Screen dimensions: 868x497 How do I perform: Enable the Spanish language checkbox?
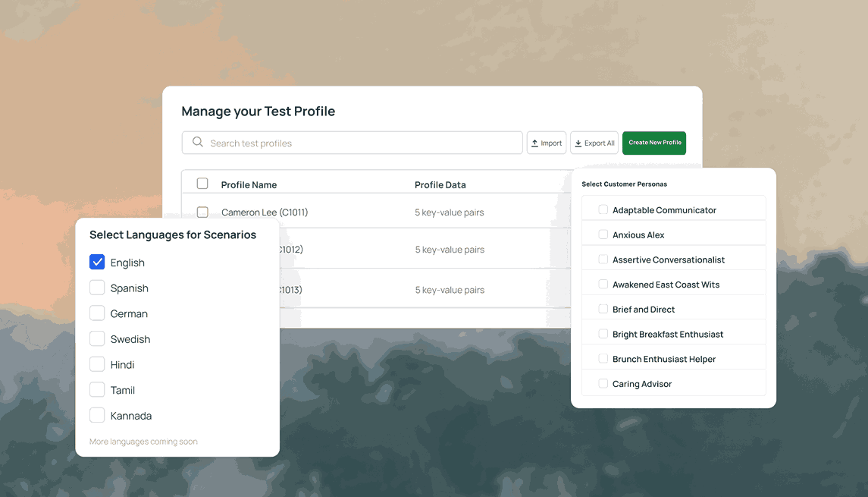(x=97, y=288)
